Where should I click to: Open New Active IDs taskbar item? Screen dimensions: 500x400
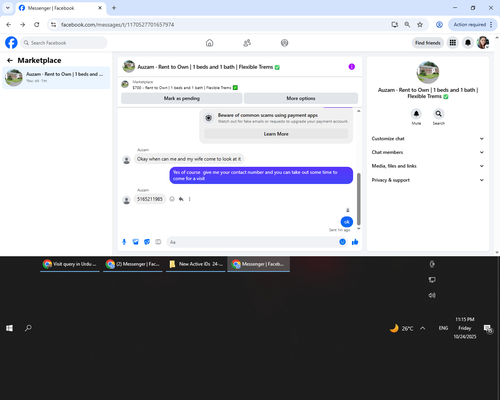point(196,264)
